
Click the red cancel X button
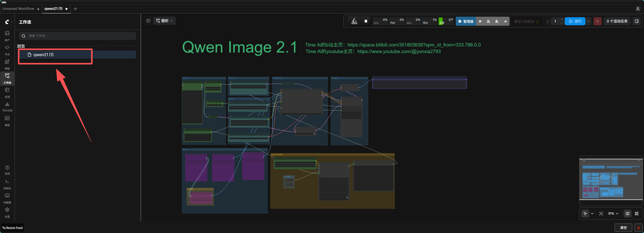598,21
